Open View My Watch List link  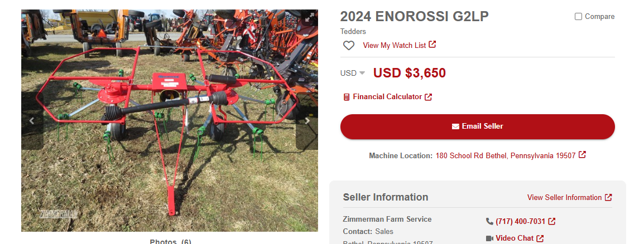click(395, 46)
